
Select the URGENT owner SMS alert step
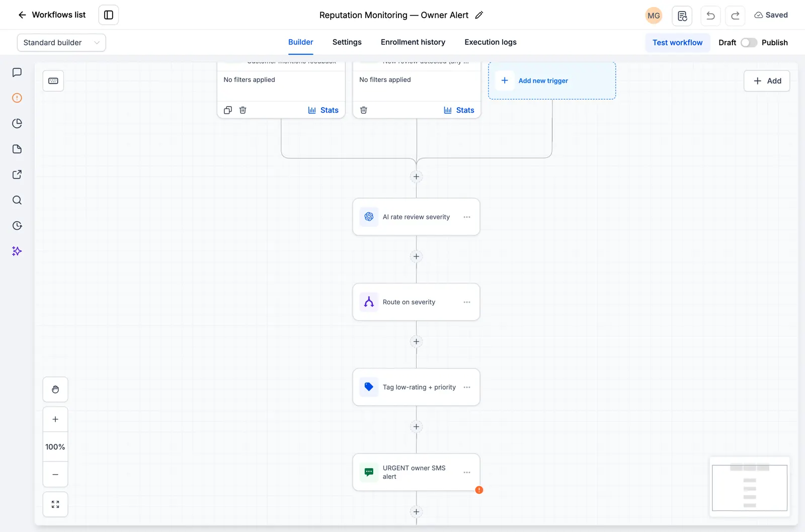click(416, 472)
